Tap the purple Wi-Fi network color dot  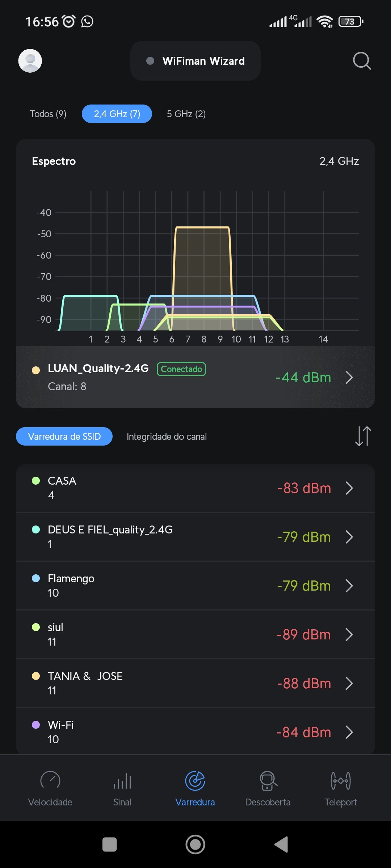coord(36,725)
